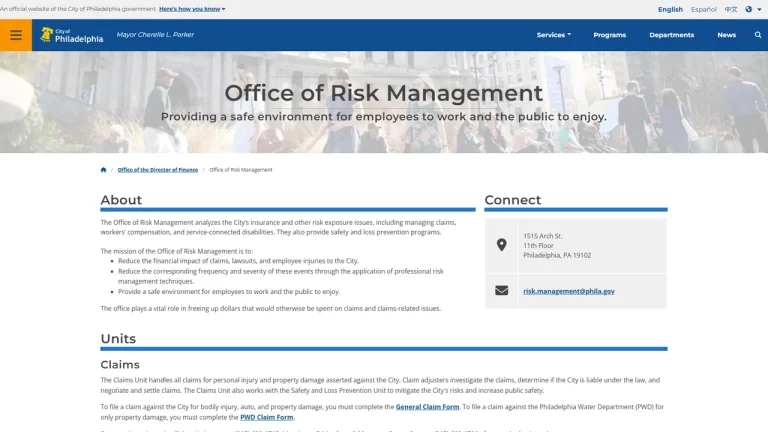Switch language to Chinese (中文)
Image resolution: width=768 pixels, height=432 pixels.
coord(731,9)
